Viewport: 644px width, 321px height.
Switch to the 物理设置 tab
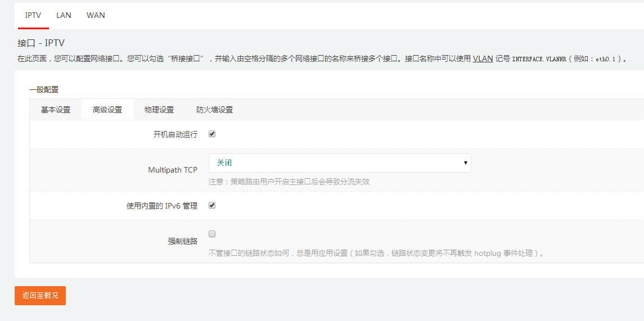pos(159,110)
